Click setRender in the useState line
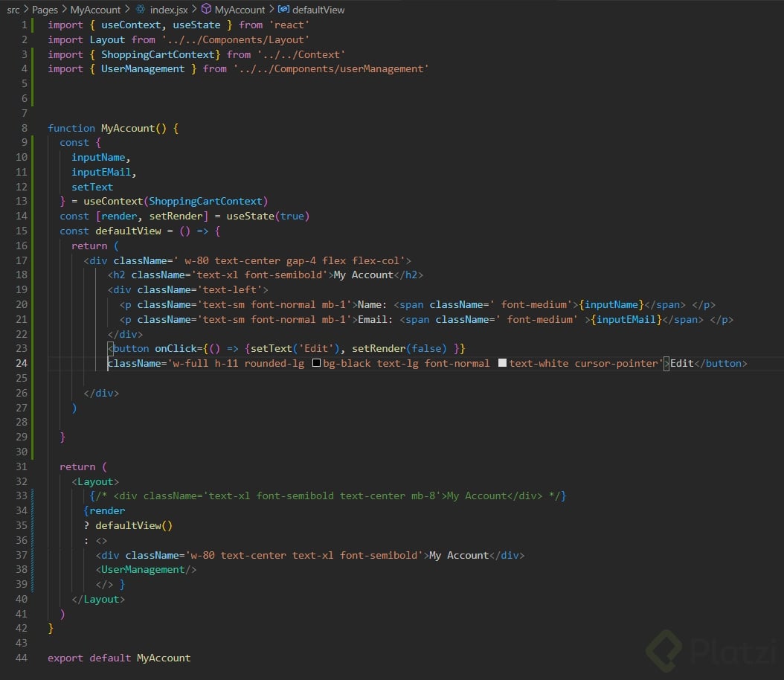This screenshot has width=784, height=680. pos(176,216)
